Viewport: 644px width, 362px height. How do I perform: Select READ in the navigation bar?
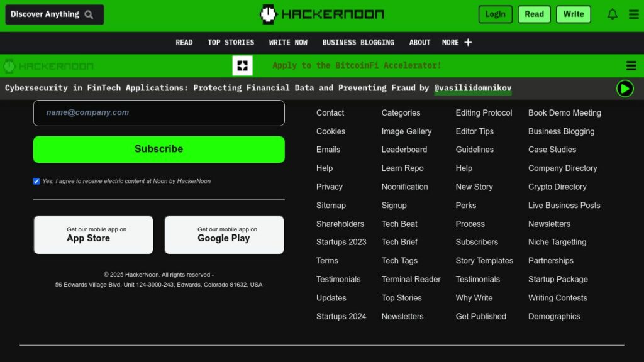tap(184, 43)
